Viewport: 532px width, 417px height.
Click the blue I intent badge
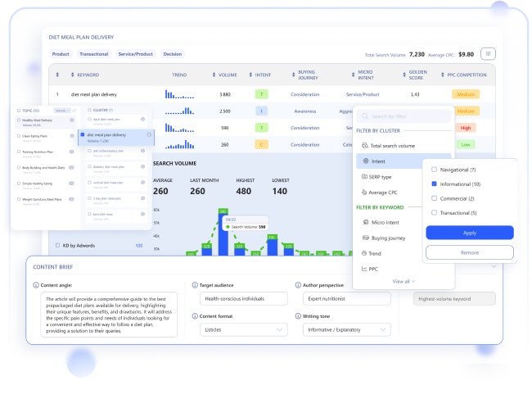coord(261,111)
